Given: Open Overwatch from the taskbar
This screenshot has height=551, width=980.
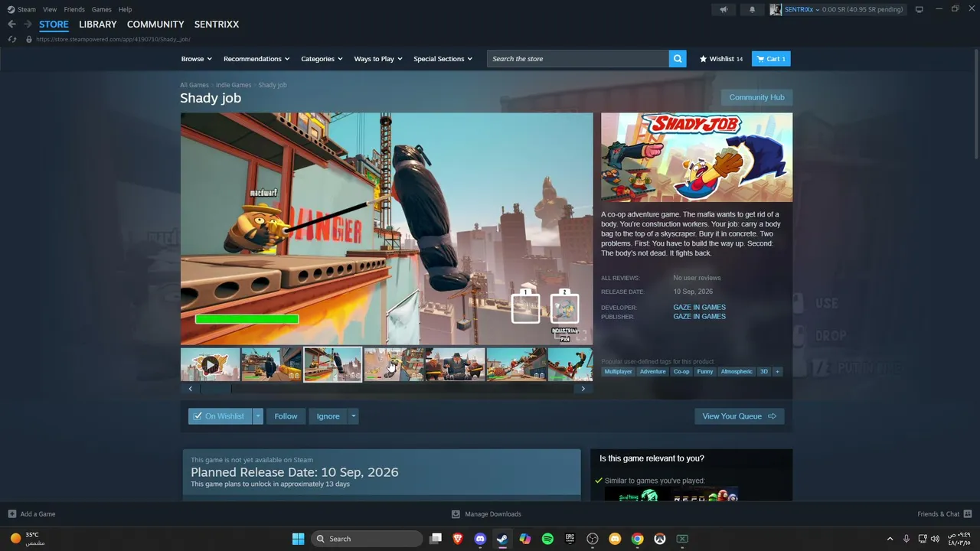Looking at the screenshot, I should [x=659, y=539].
